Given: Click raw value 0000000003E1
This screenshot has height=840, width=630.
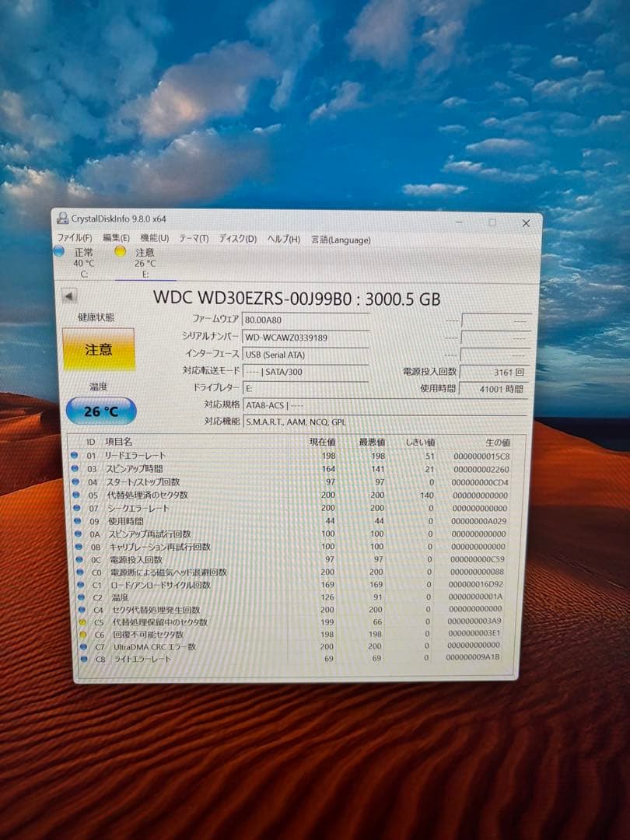Looking at the screenshot, I should 474,633.
